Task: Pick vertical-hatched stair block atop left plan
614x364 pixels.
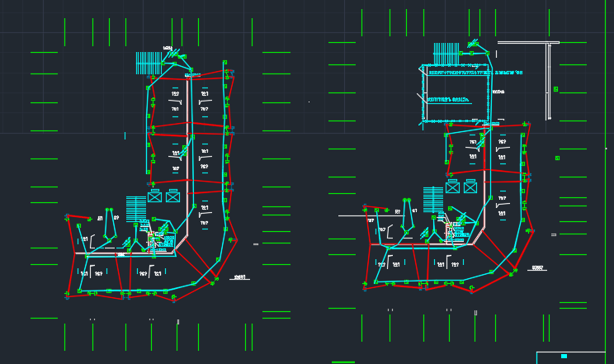Action: 149,63
